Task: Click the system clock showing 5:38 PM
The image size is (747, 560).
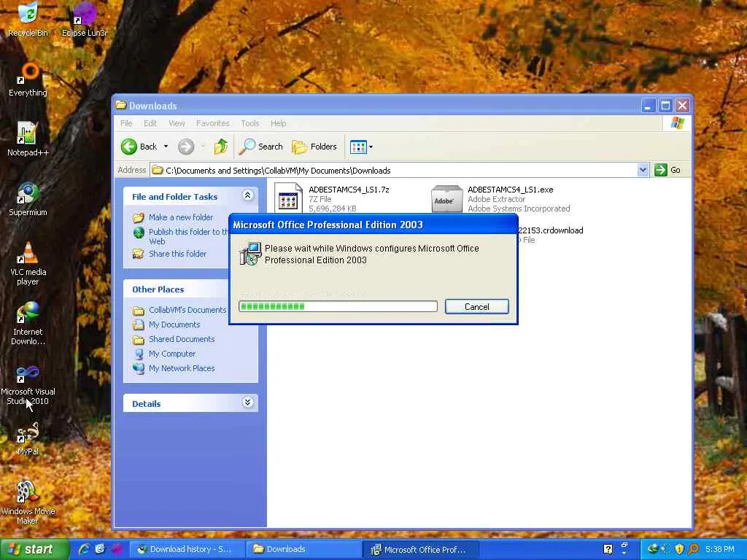Action: [x=719, y=549]
